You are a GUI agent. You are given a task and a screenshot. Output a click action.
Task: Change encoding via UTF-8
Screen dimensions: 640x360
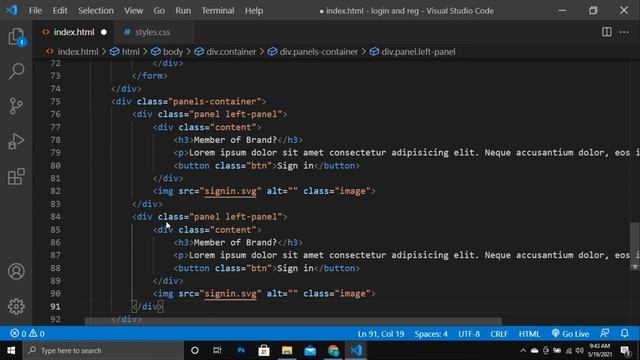click(469, 333)
